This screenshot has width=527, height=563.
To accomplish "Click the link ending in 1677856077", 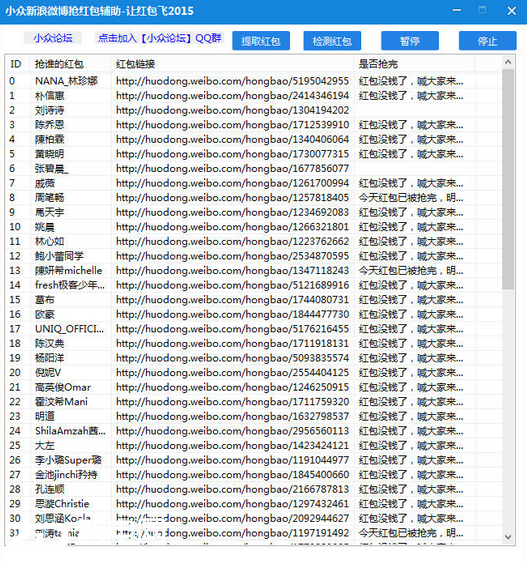I will click(x=232, y=168).
